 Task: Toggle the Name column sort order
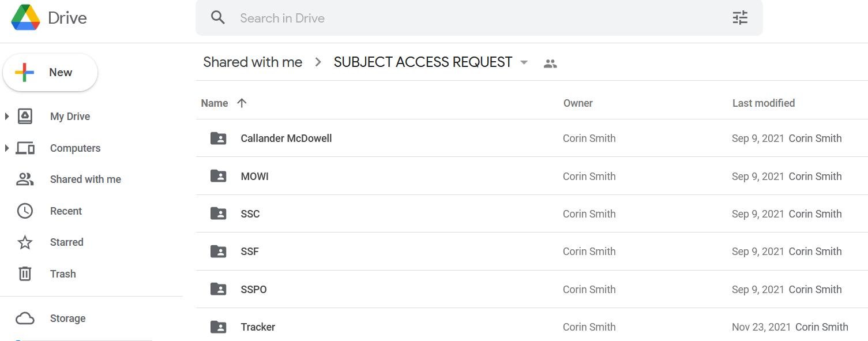tap(242, 103)
